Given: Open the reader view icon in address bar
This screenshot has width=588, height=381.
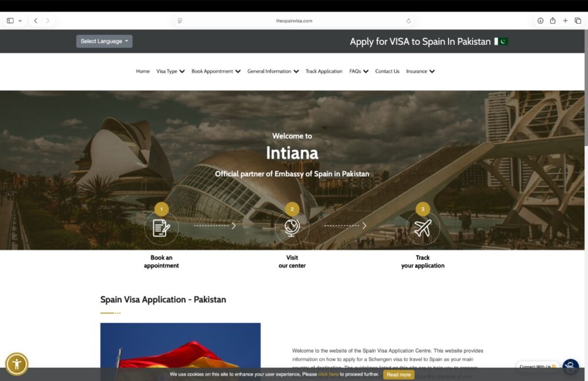Looking at the screenshot, I should tap(180, 21).
